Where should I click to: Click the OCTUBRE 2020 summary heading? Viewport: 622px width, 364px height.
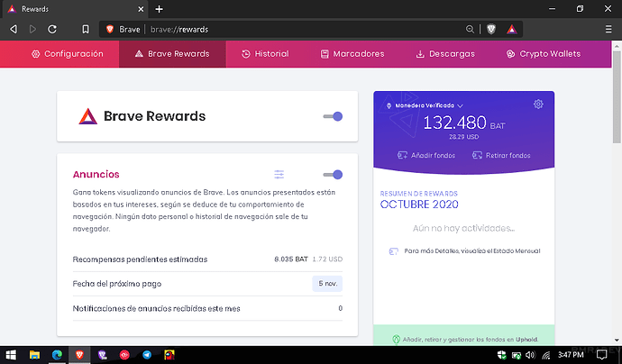tap(419, 205)
